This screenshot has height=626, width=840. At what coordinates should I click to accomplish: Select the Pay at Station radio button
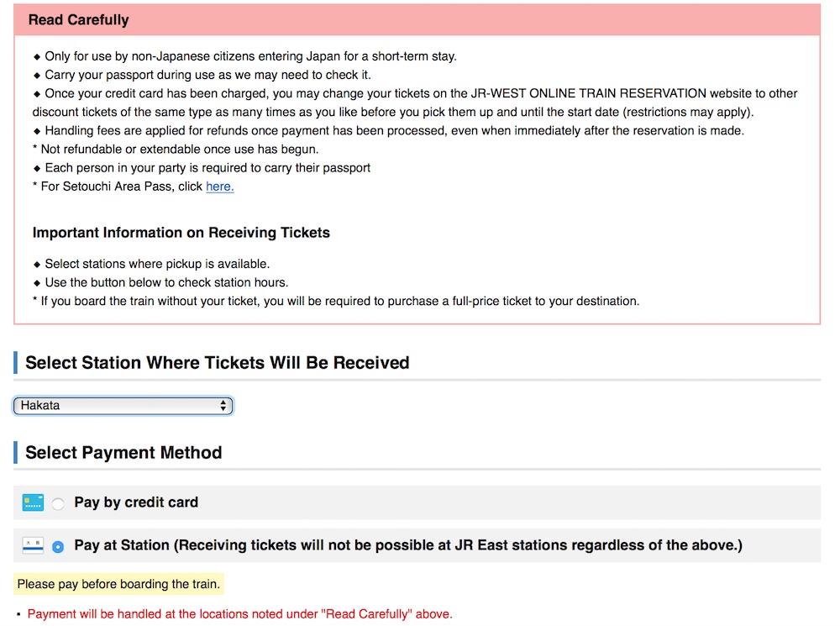click(x=58, y=547)
